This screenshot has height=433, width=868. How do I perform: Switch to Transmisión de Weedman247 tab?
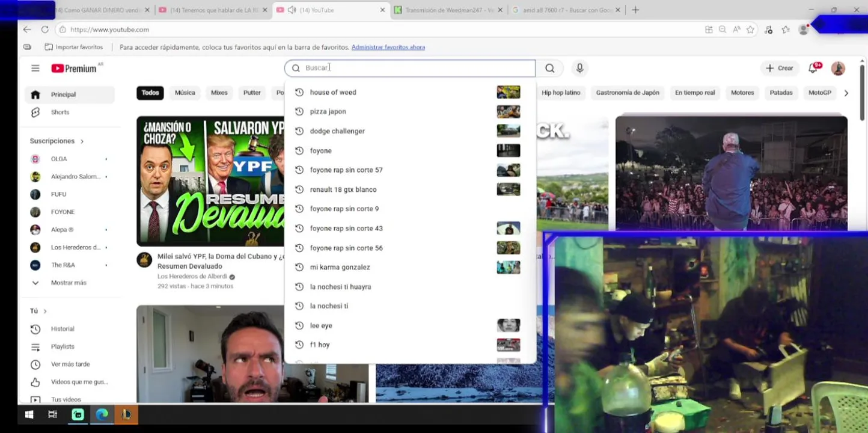(x=449, y=10)
